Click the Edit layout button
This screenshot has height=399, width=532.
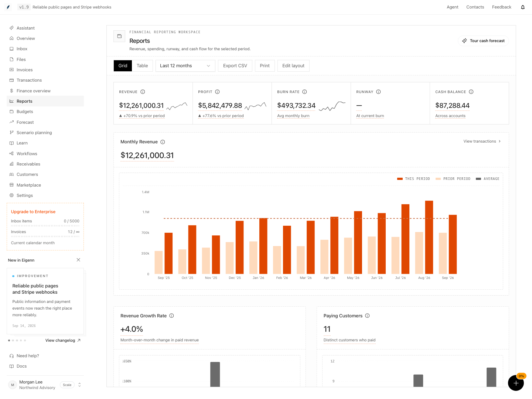tap(293, 66)
